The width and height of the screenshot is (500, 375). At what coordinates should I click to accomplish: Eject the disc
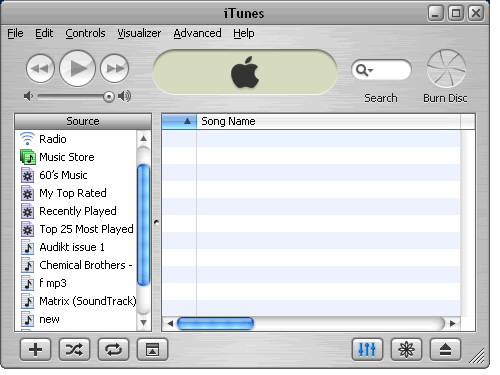pos(445,350)
